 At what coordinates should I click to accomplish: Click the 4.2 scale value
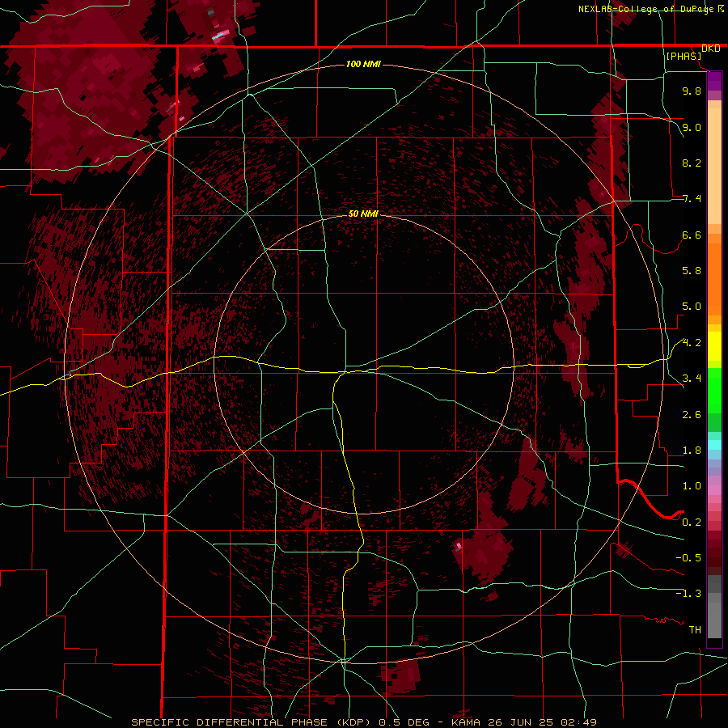692,343
